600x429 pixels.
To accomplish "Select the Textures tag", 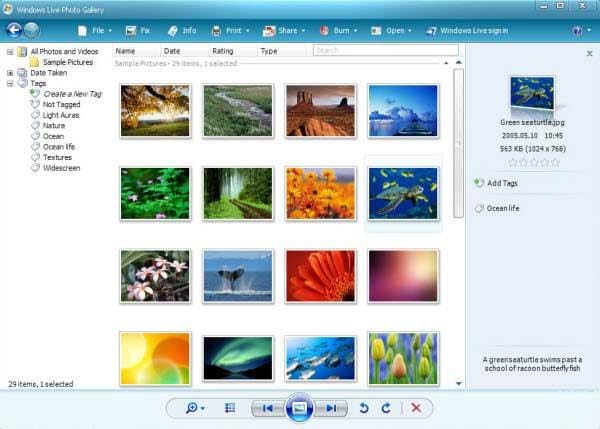I will click(51, 157).
